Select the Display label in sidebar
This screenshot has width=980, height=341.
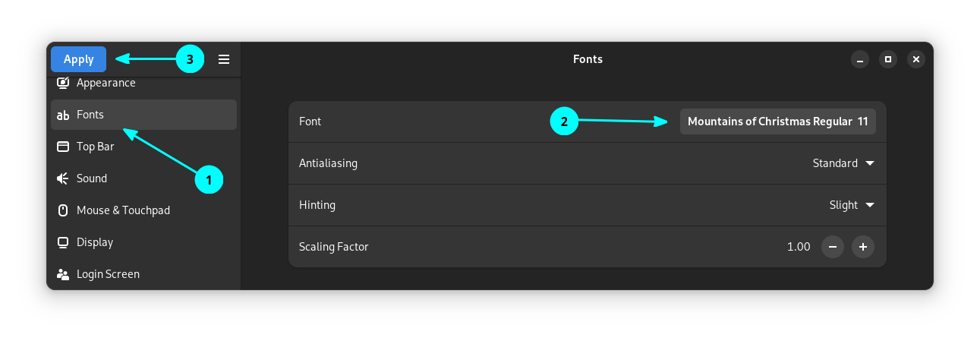tap(95, 242)
